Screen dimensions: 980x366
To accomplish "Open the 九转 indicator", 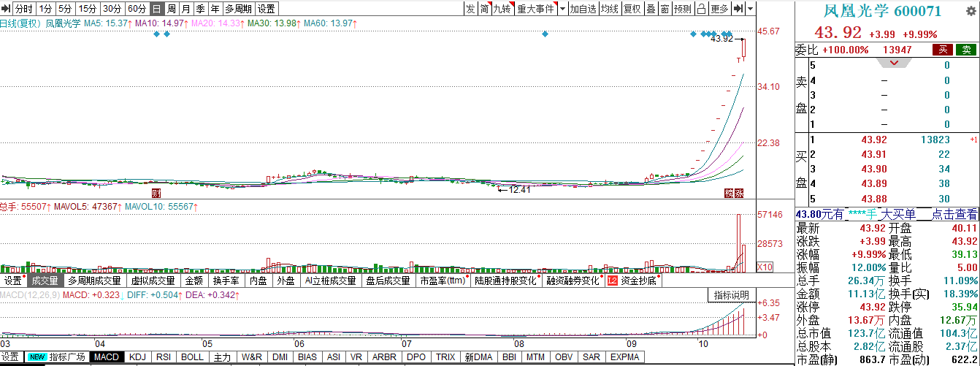I will [503, 9].
